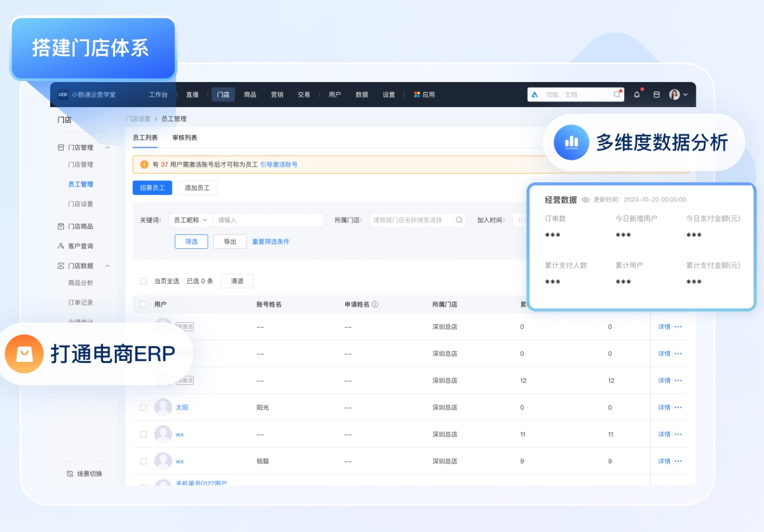The width and height of the screenshot is (764, 532).
Task: Select the 门店 top menu
Action: pyautogui.click(x=223, y=95)
